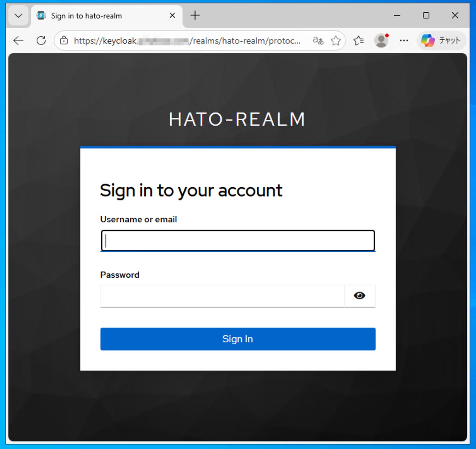The height and width of the screenshot is (449, 476).
Task: Click inside the Password field
Action: click(221, 296)
